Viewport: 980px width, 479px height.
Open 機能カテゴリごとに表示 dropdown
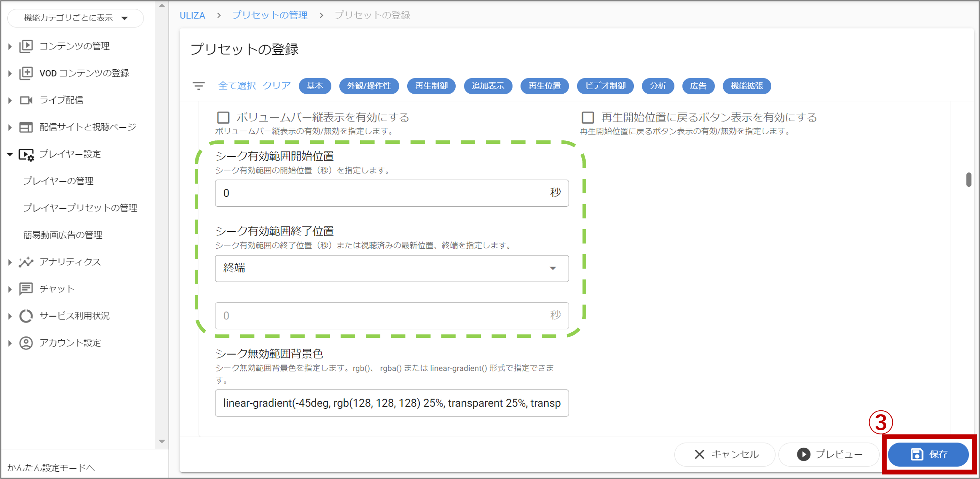click(x=75, y=18)
